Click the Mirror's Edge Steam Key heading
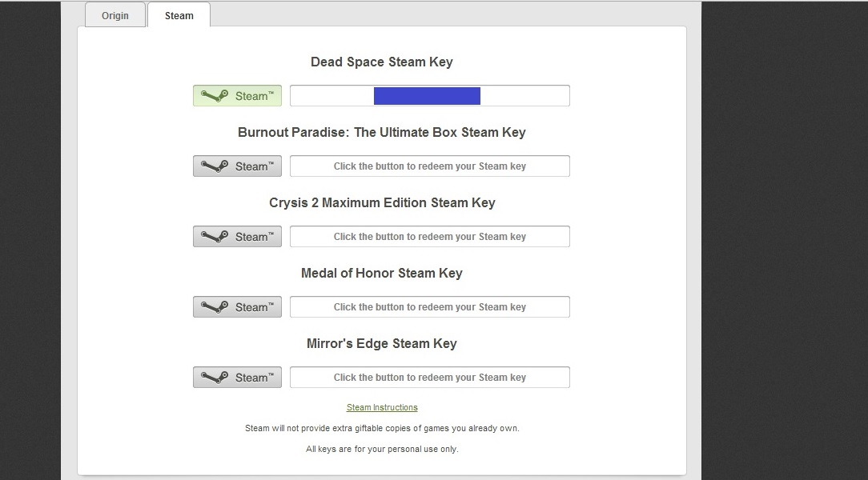Screen dimensions: 868x480 point(381,344)
